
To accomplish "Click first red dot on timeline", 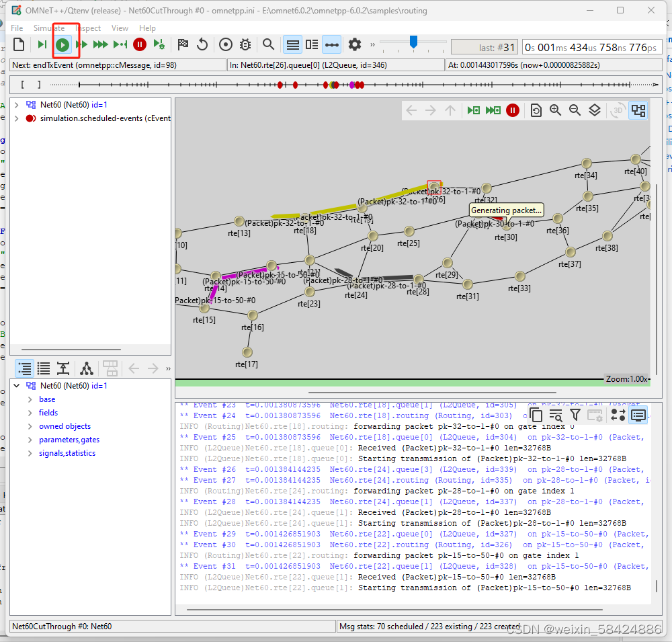I will (280, 85).
